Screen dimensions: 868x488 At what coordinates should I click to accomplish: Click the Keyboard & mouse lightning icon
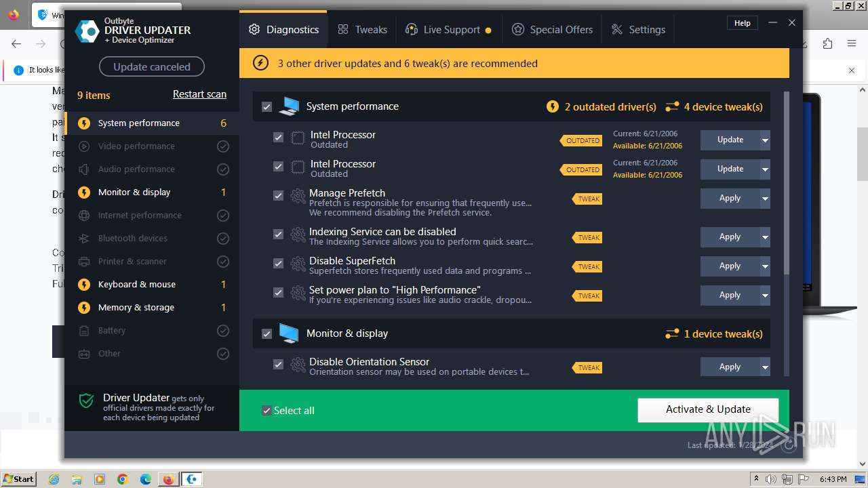84,285
